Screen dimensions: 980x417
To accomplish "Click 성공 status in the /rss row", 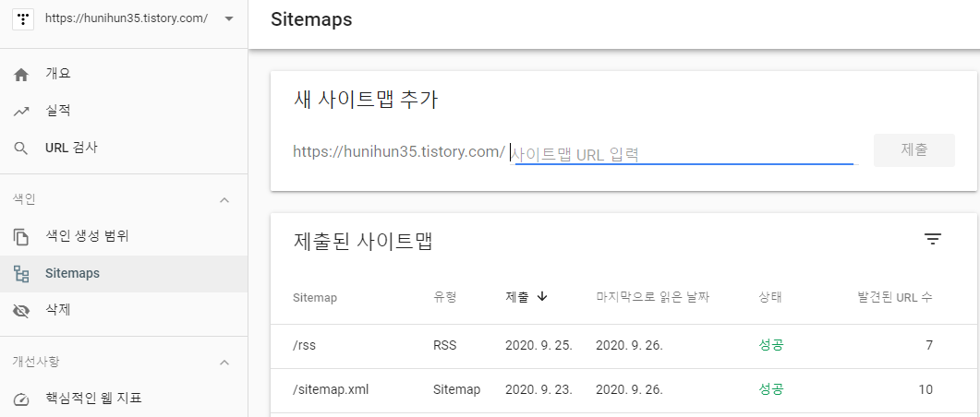I will (x=770, y=345).
